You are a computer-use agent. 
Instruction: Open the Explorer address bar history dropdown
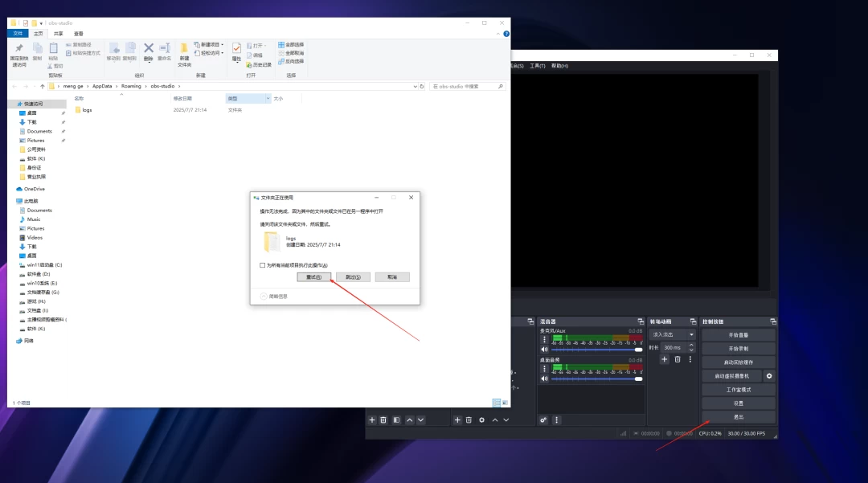coord(416,86)
